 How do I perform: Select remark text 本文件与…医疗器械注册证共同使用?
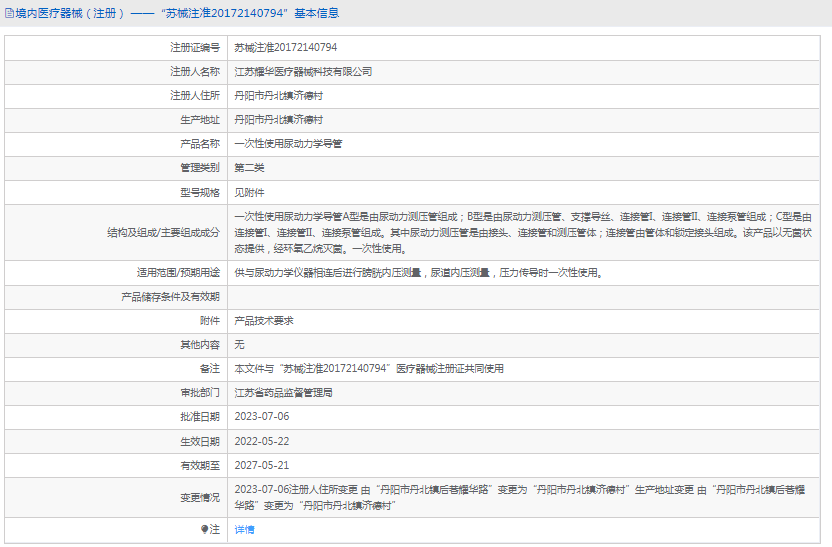(369, 368)
